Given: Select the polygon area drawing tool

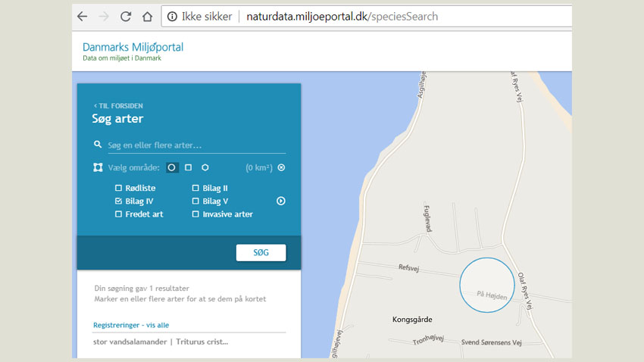Looking at the screenshot, I should [205, 167].
